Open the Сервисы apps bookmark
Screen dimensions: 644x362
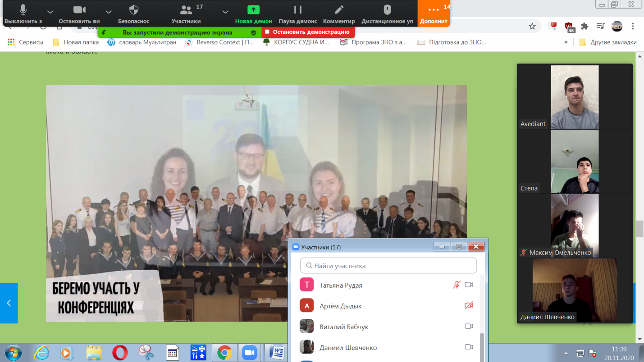(x=26, y=42)
